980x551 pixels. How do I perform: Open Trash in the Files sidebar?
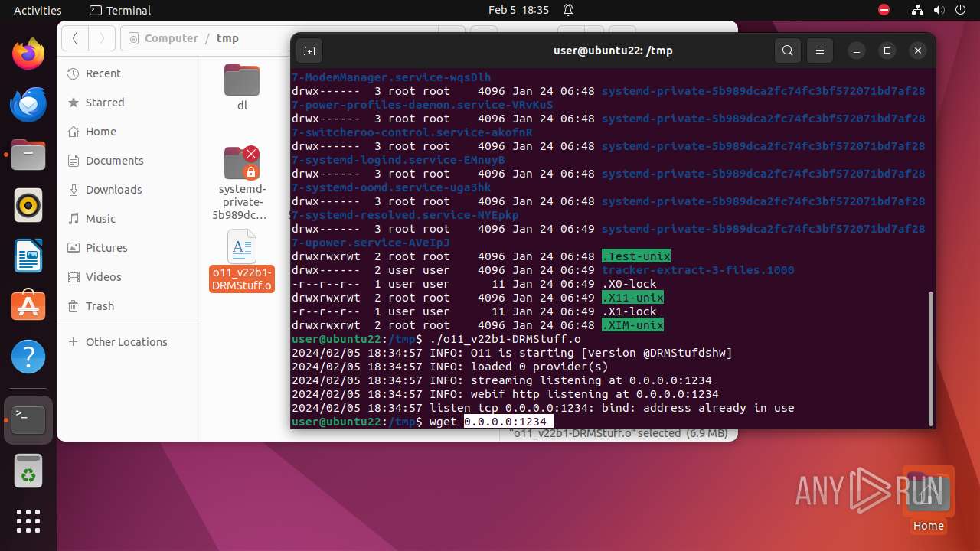point(129,306)
